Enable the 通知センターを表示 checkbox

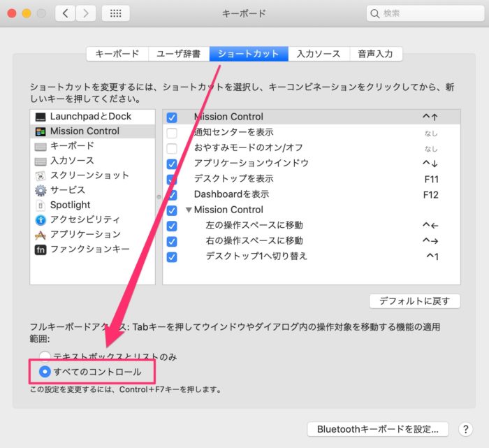tap(172, 132)
